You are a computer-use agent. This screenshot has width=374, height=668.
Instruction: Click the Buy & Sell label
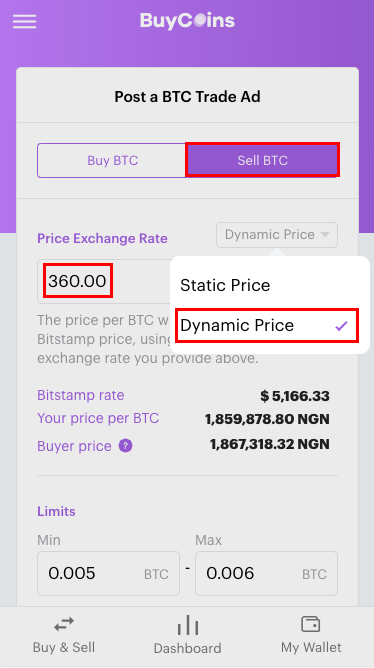[x=64, y=647]
